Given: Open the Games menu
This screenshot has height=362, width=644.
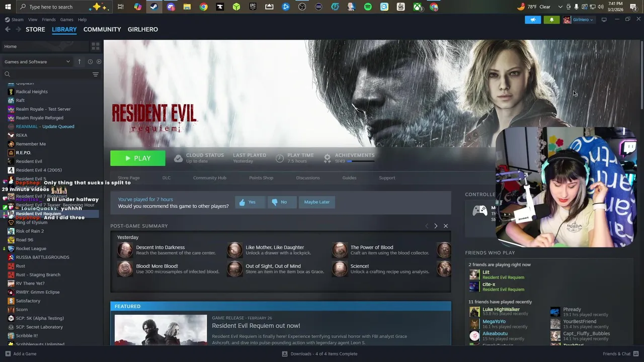Looking at the screenshot, I should [x=66, y=20].
